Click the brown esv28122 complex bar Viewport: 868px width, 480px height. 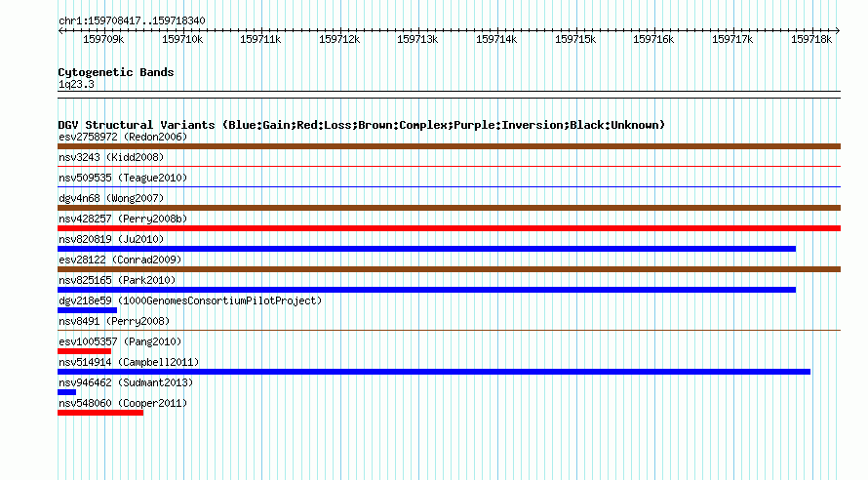[x=449, y=269]
